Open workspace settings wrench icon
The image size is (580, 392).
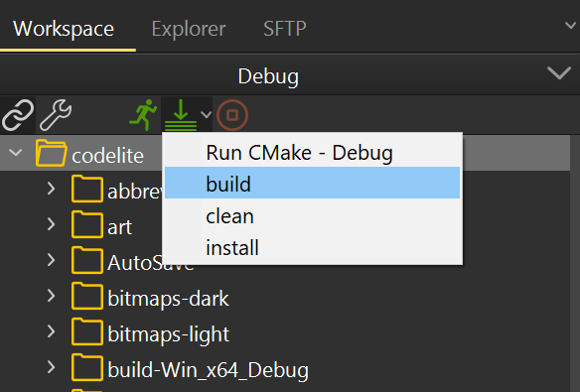[56, 115]
